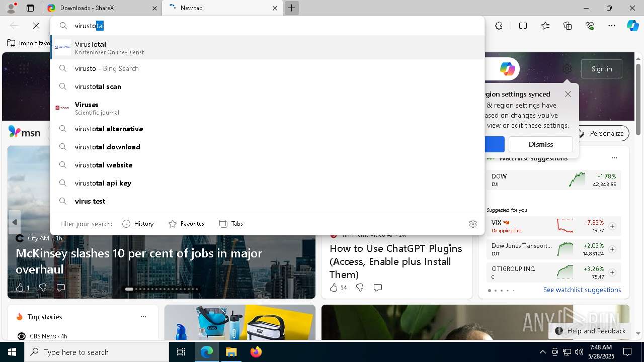Image resolution: width=644 pixels, height=362 pixels.
Task: Dismiss the region settings notification
Action: click(x=541, y=144)
